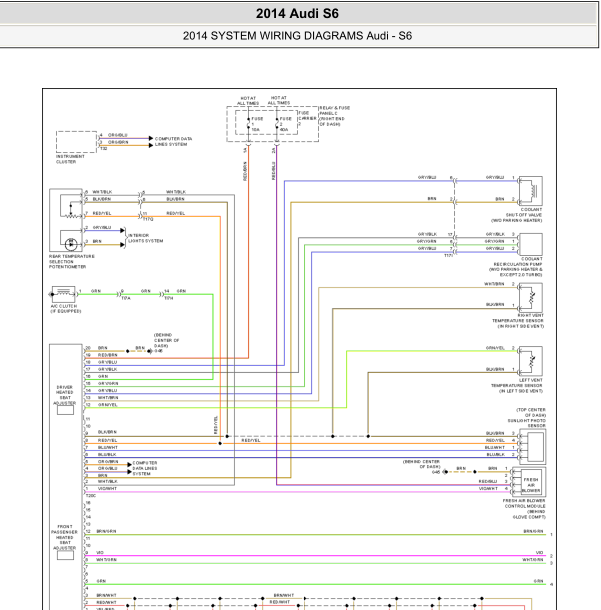Viewport: 601px width, 610px height.
Task: Click the vertical RED/YEL wire label
Action: pyautogui.click(x=216, y=425)
